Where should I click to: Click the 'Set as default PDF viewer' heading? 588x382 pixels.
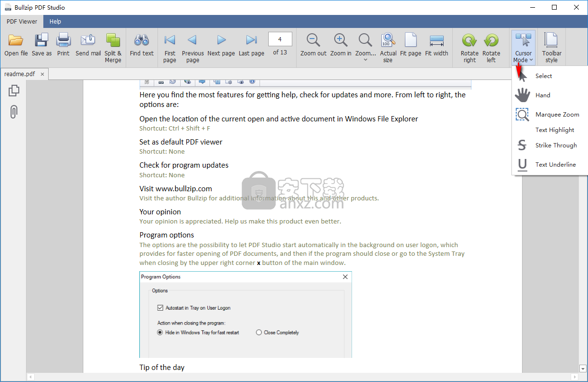(181, 142)
